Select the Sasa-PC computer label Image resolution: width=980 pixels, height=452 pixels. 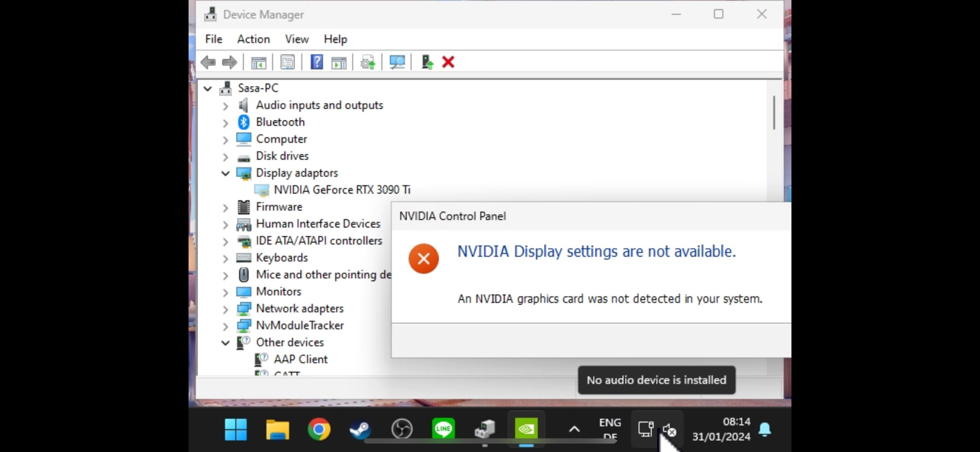point(258,88)
